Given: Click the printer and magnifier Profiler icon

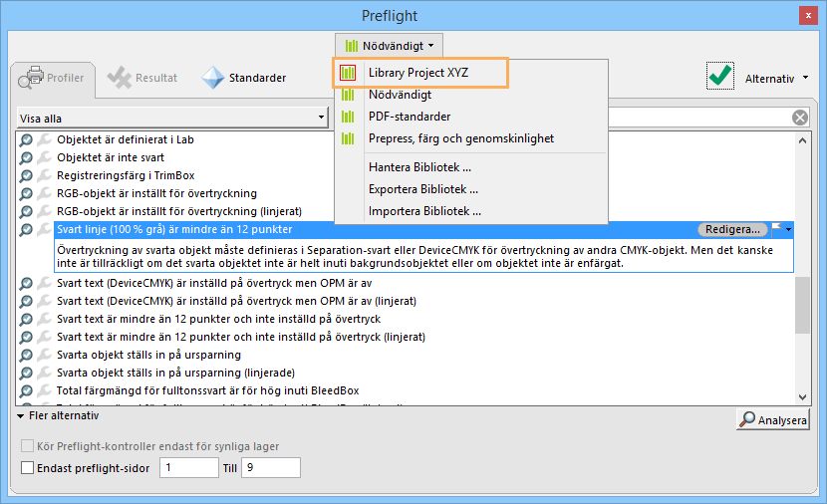Looking at the screenshot, I should [x=31, y=77].
